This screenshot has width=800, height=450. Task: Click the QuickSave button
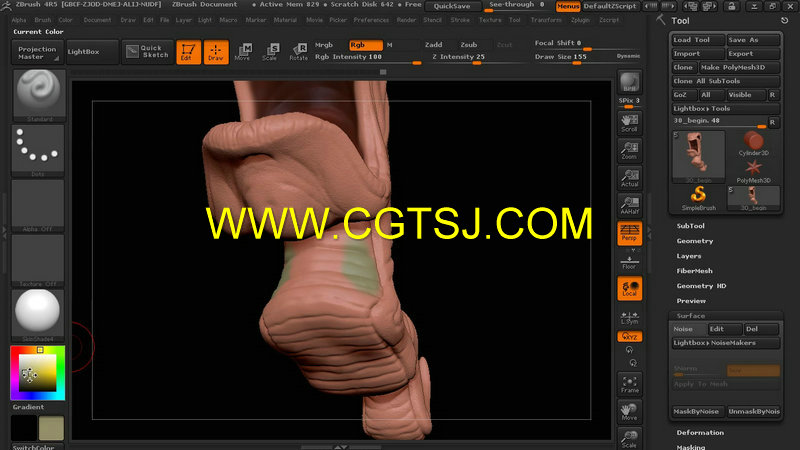pos(453,6)
